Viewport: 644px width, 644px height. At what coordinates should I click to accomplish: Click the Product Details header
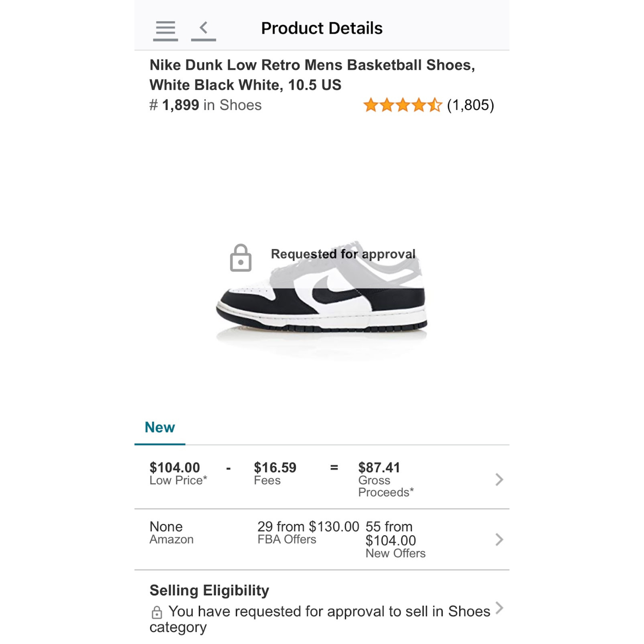click(x=321, y=28)
